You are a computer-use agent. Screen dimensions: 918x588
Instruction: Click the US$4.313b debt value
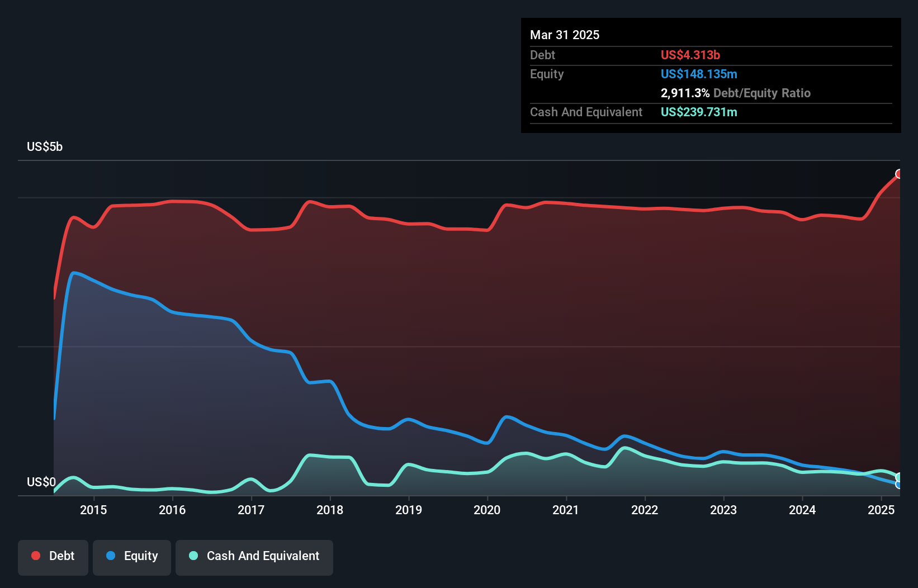point(690,55)
